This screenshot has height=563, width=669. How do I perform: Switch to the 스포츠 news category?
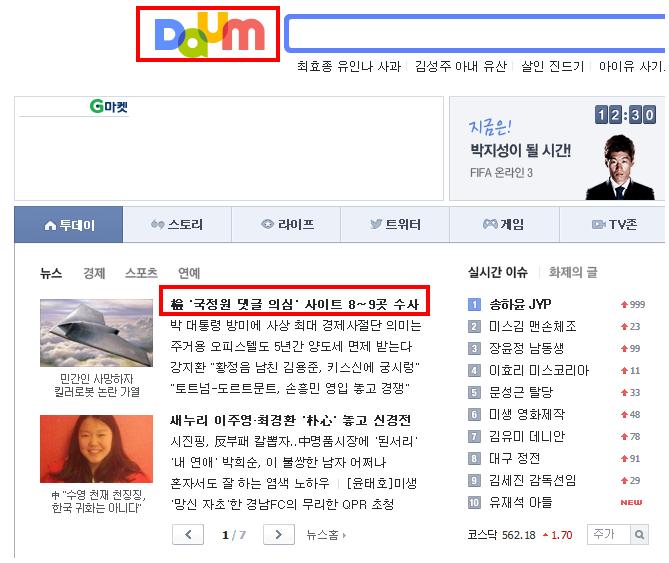(141, 273)
